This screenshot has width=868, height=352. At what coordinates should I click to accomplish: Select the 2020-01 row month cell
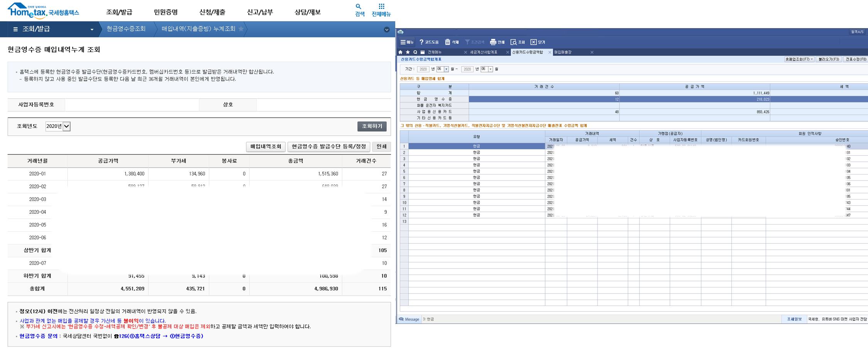[x=37, y=174]
